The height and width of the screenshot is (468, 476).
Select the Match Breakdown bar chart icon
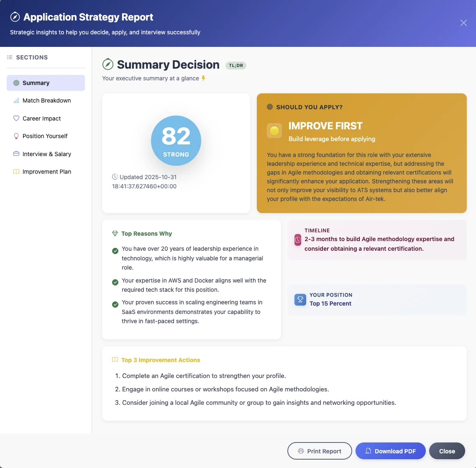(17, 100)
